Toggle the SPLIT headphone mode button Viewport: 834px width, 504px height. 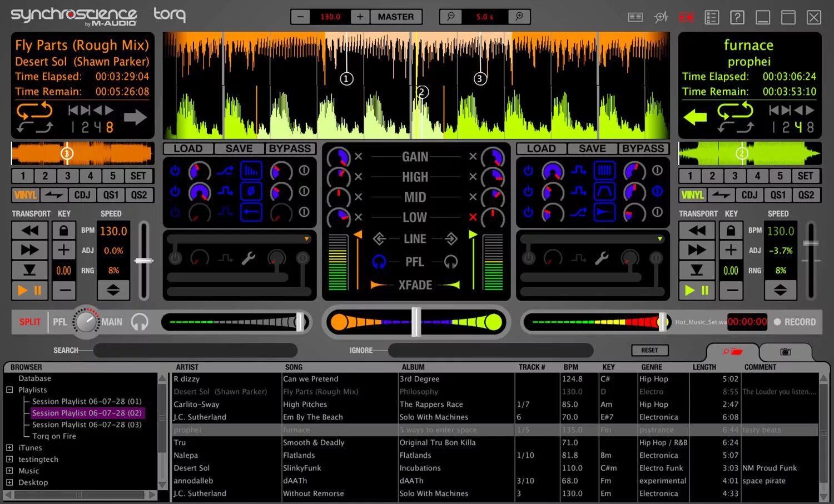[x=30, y=322]
